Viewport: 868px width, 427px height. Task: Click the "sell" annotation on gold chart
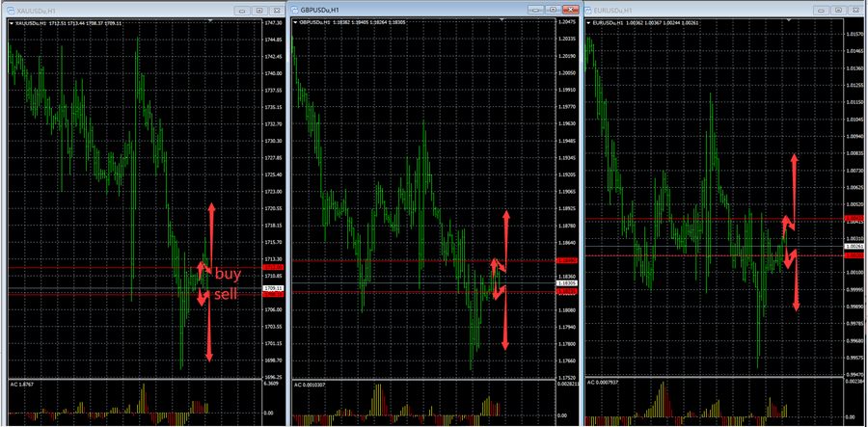pos(226,294)
